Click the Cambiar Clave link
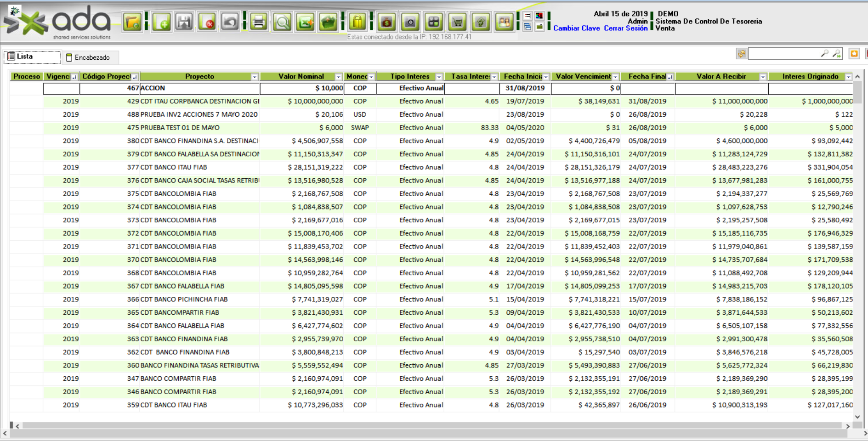The height and width of the screenshot is (441, 868). coord(576,28)
